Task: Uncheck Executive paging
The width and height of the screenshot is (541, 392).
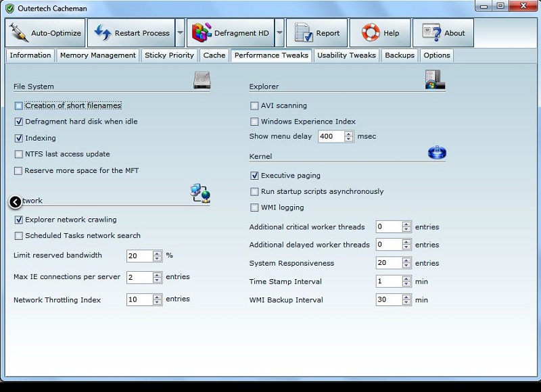Action: tap(254, 176)
